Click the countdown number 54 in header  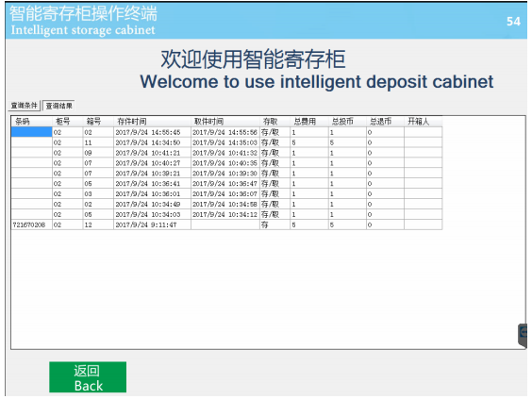[x=513, y=22]
